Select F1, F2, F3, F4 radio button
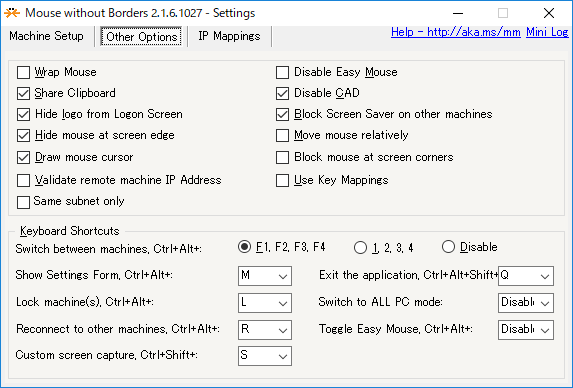The height and width of the screenshot is (388, 573). pyautogui.click(x=244, y=247)
